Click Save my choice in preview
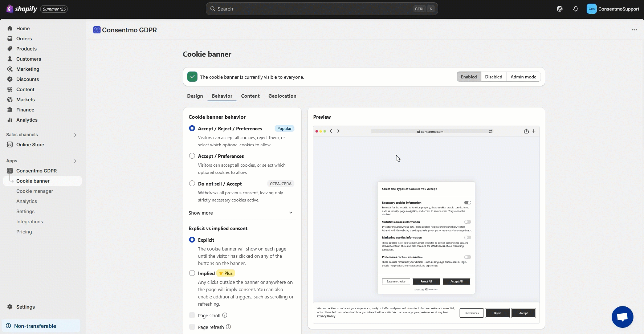The image size is (644, 334). coord(396,281)
